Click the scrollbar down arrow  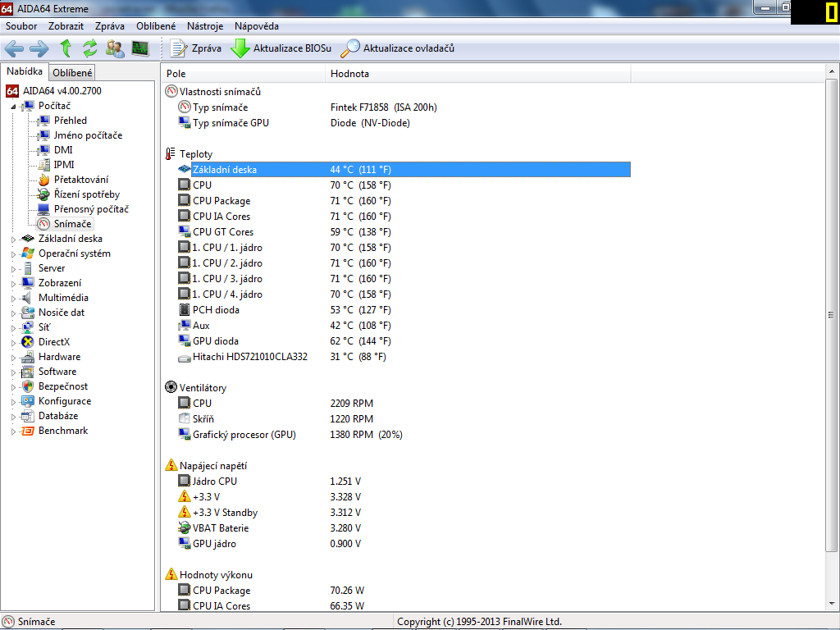pyautogui.click(x=832, y=605)
